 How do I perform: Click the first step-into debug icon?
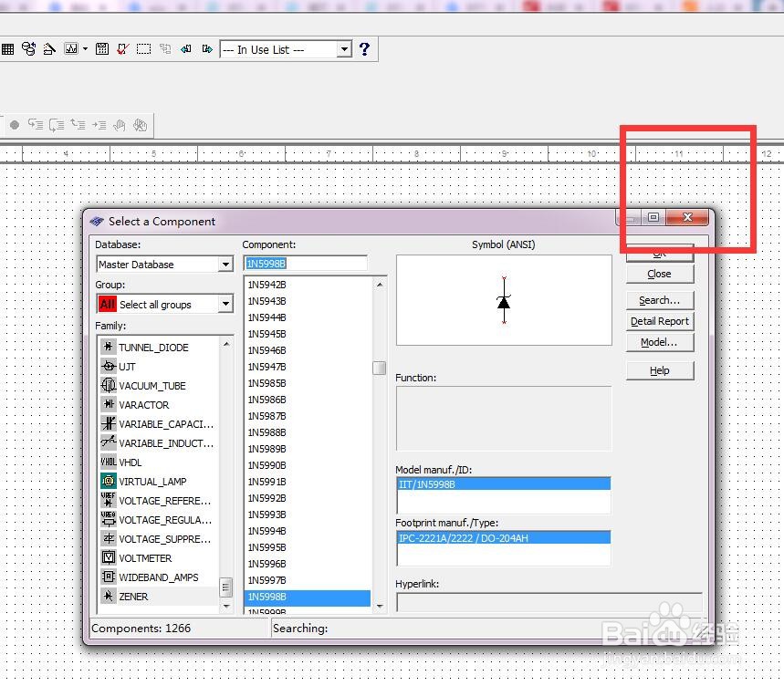35,124
